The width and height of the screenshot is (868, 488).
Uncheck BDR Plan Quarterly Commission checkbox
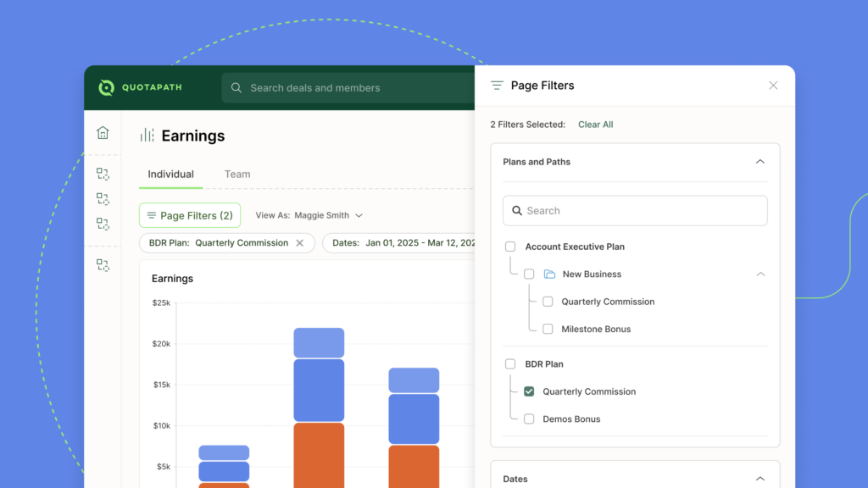[x=529, y=391]
